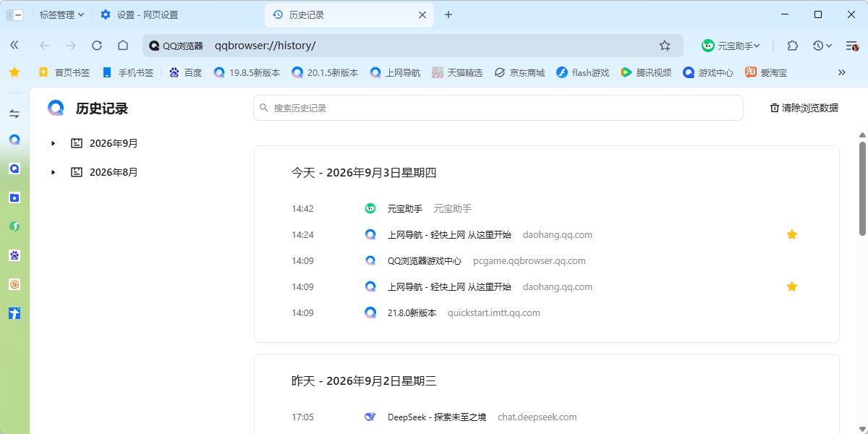Open the 首页书签 bookmark

[x=64, y=72]
